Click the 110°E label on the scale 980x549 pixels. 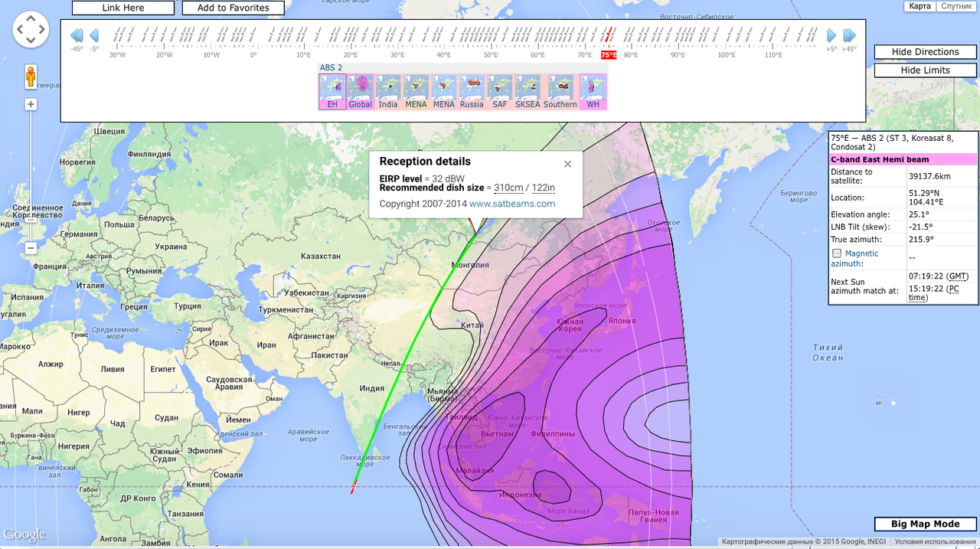point(773,55)
